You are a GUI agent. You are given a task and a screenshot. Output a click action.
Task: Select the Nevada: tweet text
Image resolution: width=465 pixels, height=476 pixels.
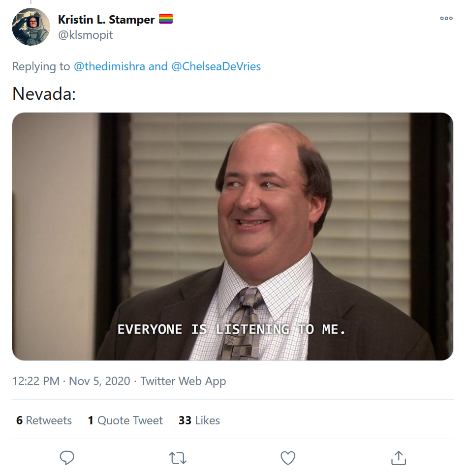[44, 93]
